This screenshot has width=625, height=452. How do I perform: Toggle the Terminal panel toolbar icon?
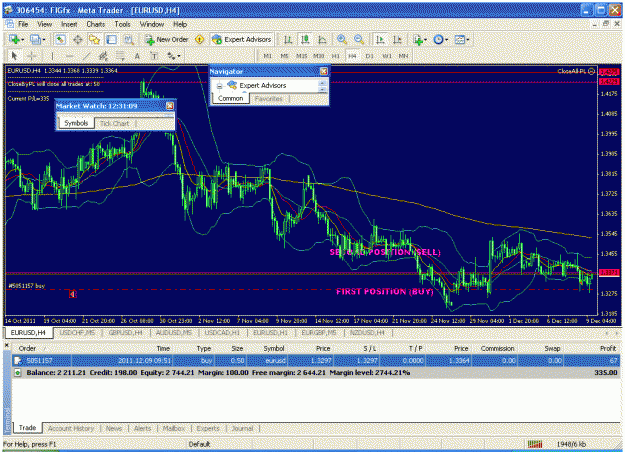coord(112,39)
